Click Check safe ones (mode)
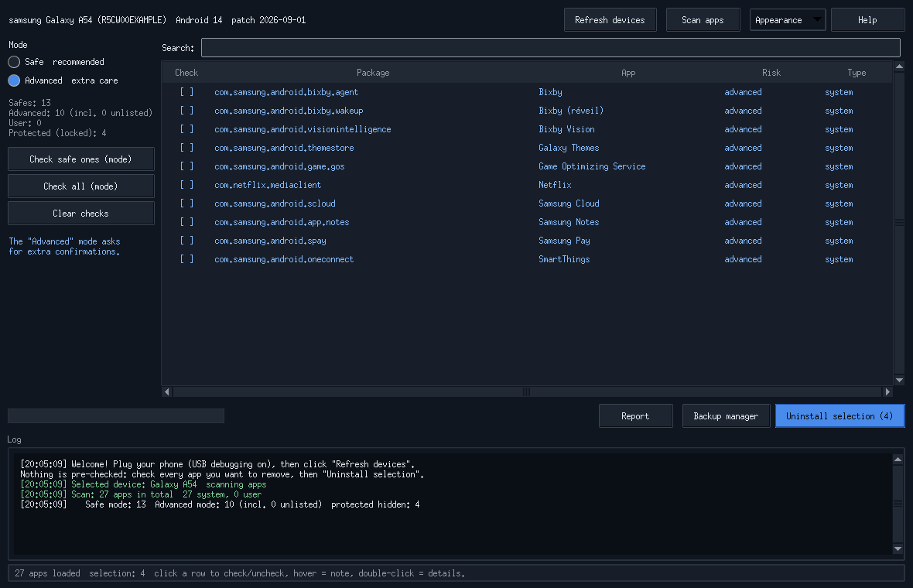 81,159
